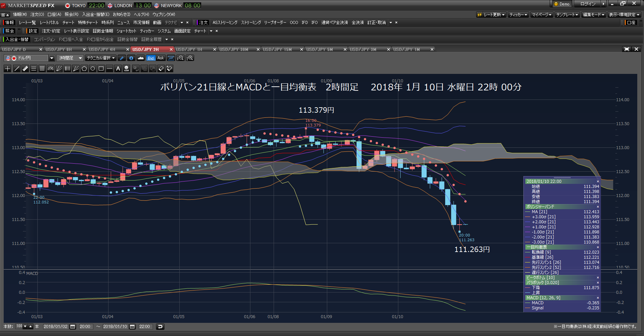This screenshot has height=336, width=644.
Task: Hide the Parabolic legend section
Action: (598, 283)
